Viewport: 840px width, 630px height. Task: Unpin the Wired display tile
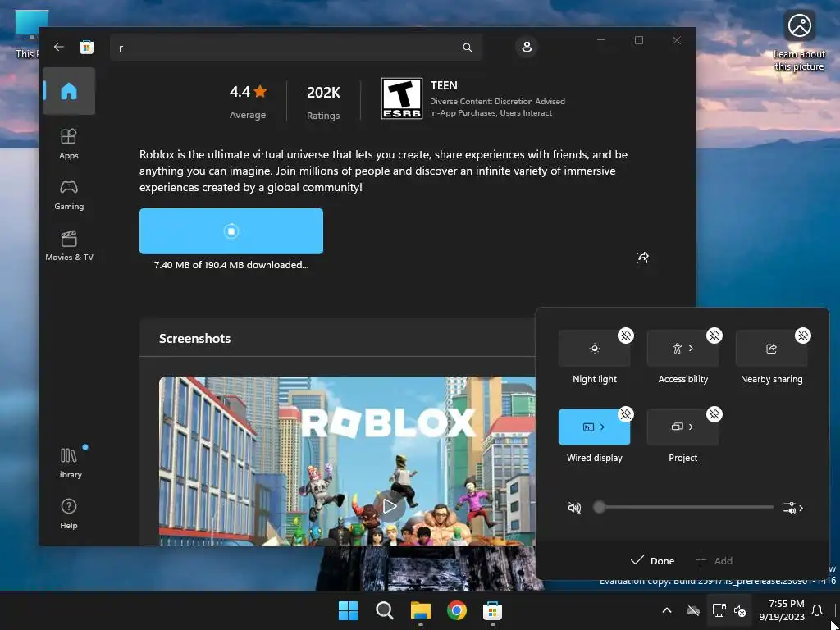[x=626, y=414]
